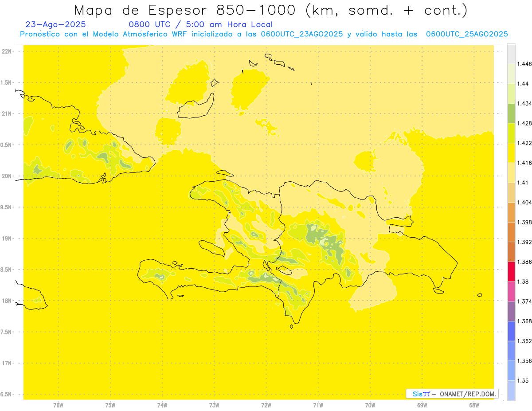Click the red swatch in the color scale
Screen dimensions: 532x411
tap(511, 272)
